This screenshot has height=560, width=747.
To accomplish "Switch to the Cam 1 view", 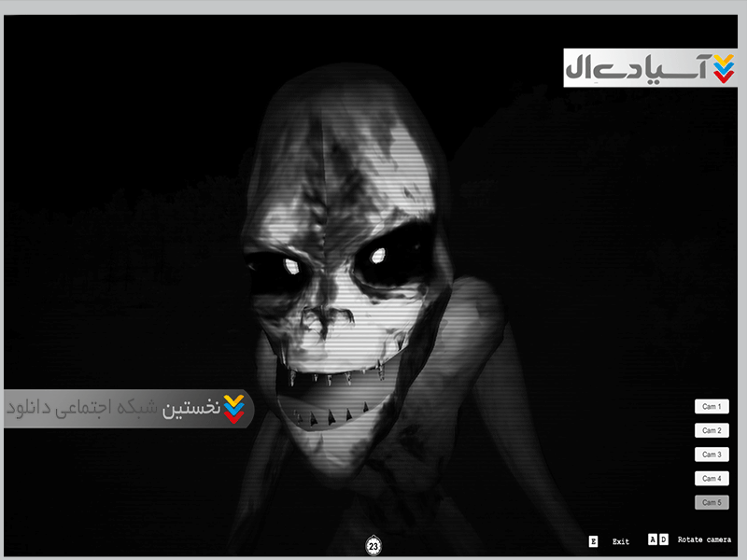I will [712, 407].
